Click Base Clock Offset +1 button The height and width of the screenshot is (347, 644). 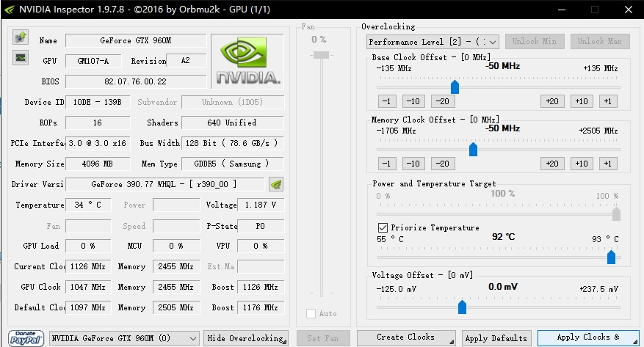[608, 101]
